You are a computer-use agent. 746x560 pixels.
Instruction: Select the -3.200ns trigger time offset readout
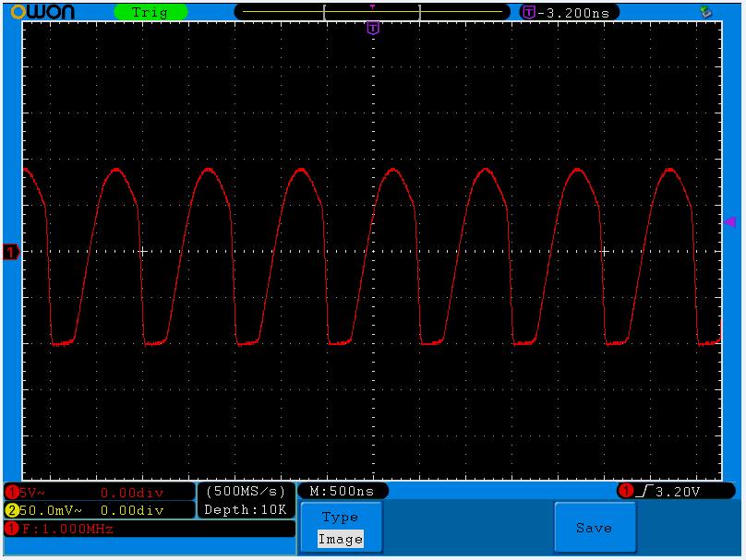click(577, 12)
